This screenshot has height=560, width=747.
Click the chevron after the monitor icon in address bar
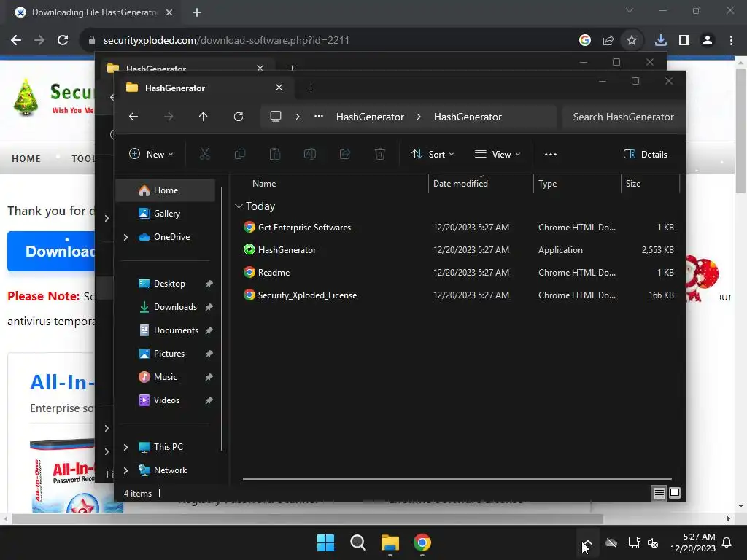pyautogui.click(x=298, y=117)
